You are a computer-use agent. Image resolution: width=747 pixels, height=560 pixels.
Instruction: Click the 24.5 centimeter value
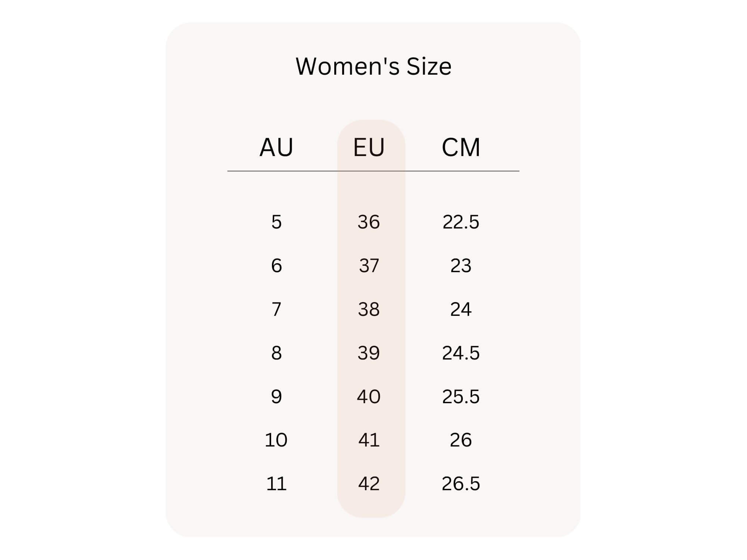(x=461, y=353)
